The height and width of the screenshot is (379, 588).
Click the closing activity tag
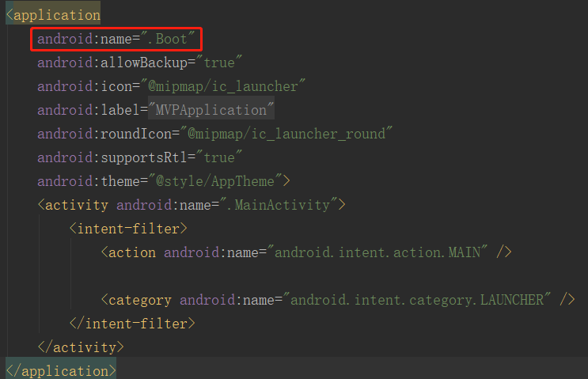pos(81,347)
